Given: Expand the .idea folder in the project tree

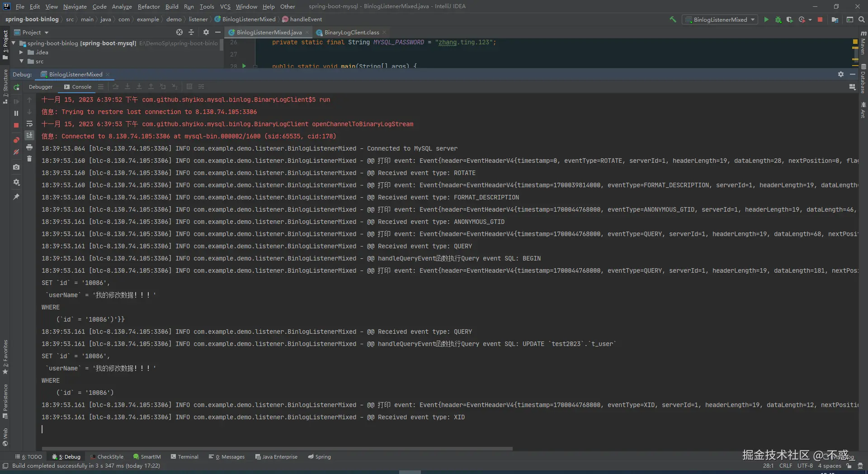Looking at the screenshot, I should (x=21, y=52).
